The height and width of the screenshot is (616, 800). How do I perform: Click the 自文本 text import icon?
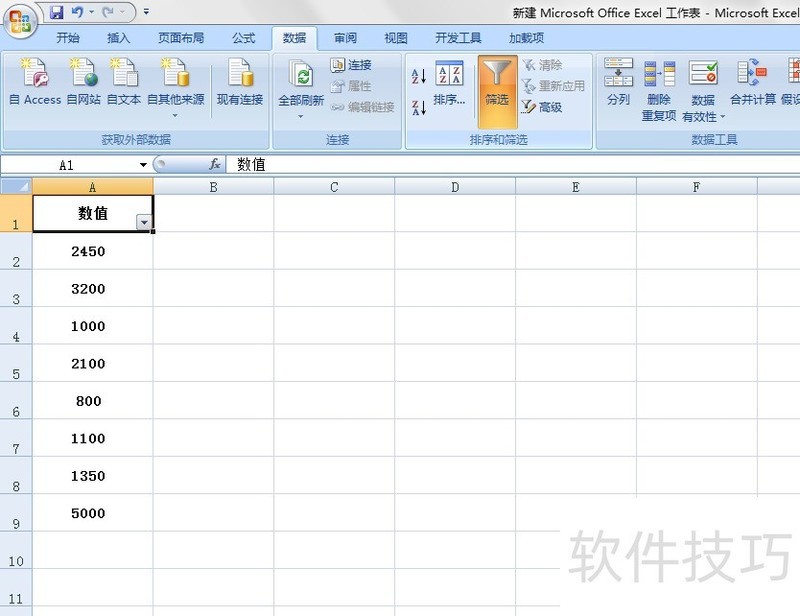coord(124,80)
